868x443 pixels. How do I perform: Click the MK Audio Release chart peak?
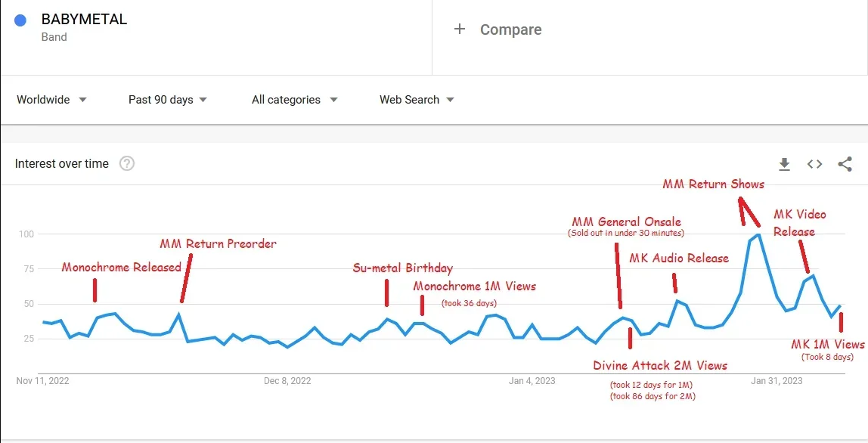click(x=677, y=301)
